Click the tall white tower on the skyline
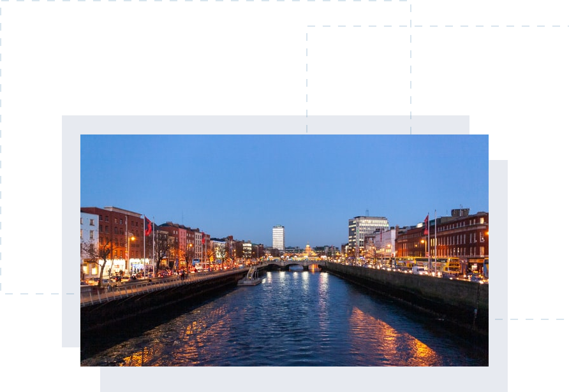 click(278, 238)
